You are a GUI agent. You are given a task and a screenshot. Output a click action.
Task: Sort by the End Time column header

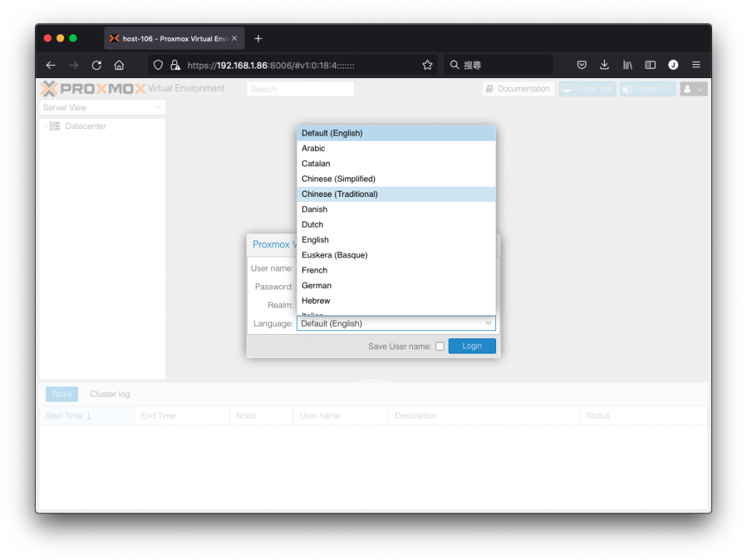click(x=182, y=416)
